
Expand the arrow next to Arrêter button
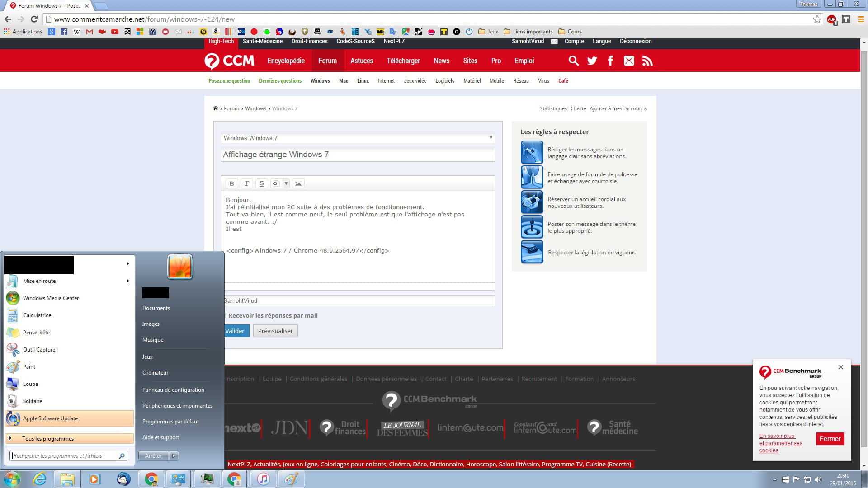174,456
